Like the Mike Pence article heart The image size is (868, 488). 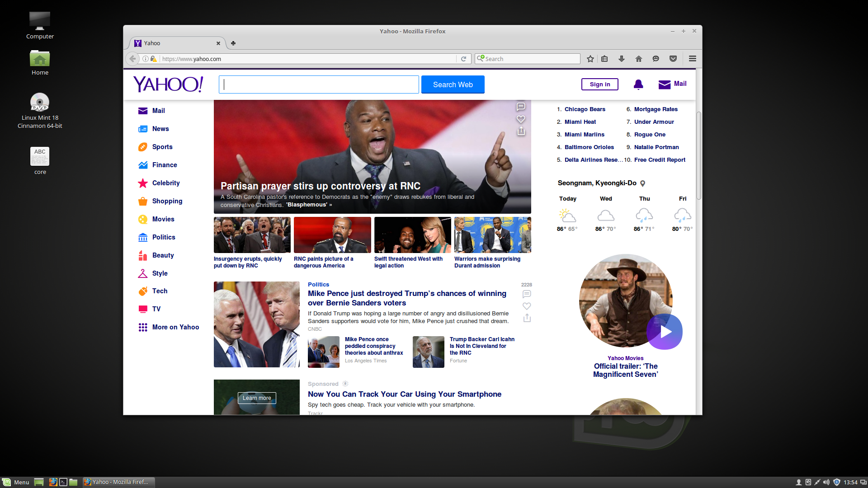point(527,306)
